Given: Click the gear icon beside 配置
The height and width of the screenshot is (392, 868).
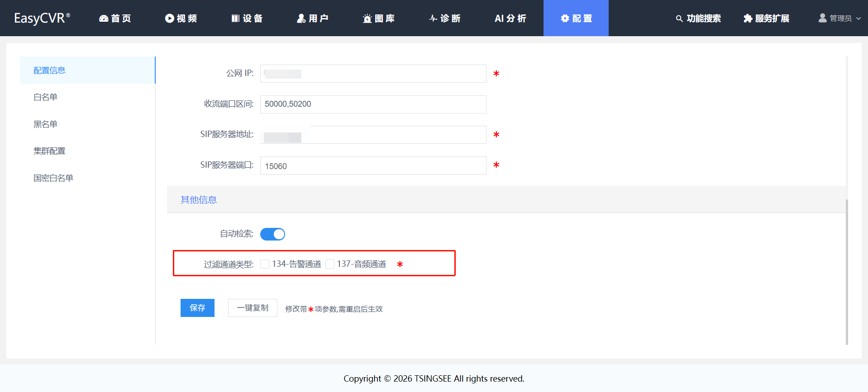Looking at the screenshot, I should pyautogui.click(x=565, y=19).
